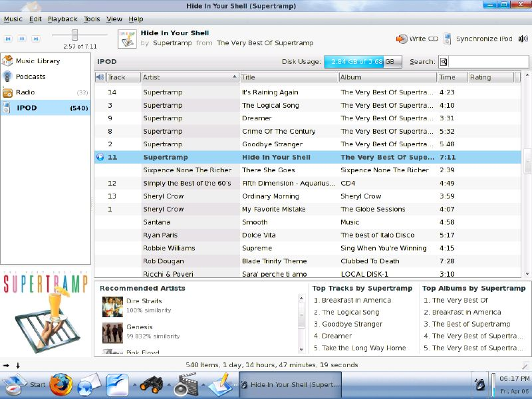Select Music Library in the sidebar
The width and height of the screenshot is (532, 399).
[x=45, y=61]
